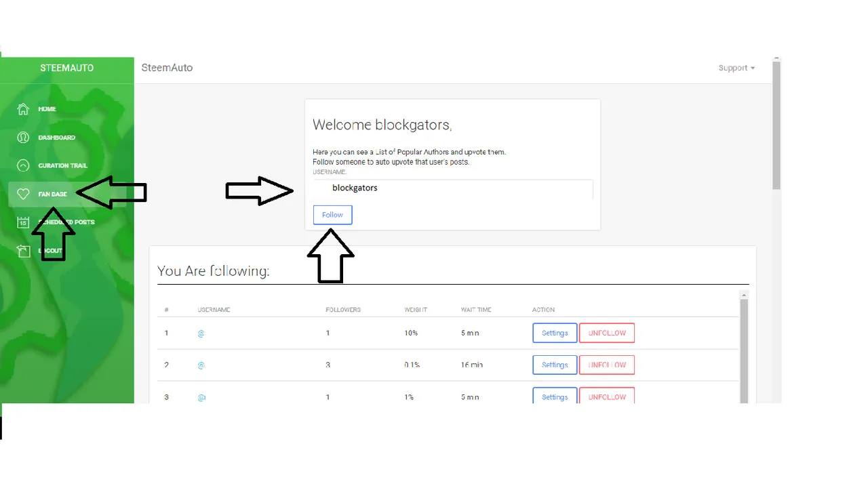
Task: Click the Home house icon in sidebar
Action: pos(23,109)
